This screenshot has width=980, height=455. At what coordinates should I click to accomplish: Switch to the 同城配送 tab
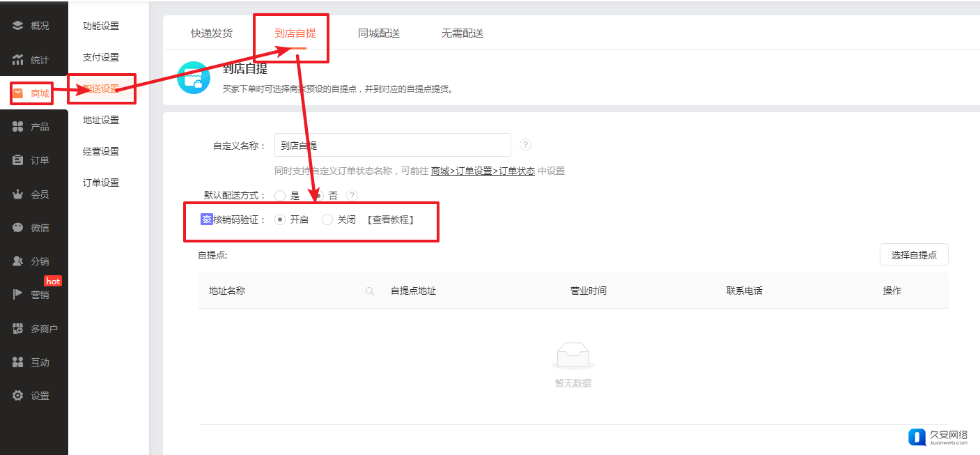pos(379,33)
